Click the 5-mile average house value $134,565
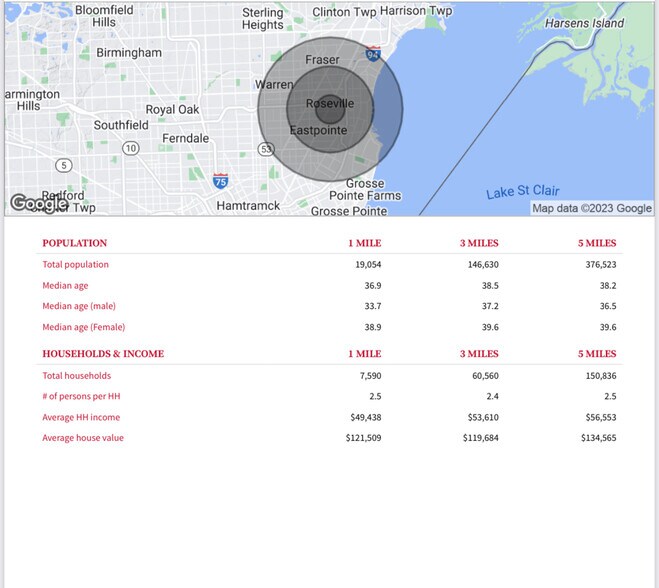 (x=598, y=438)
